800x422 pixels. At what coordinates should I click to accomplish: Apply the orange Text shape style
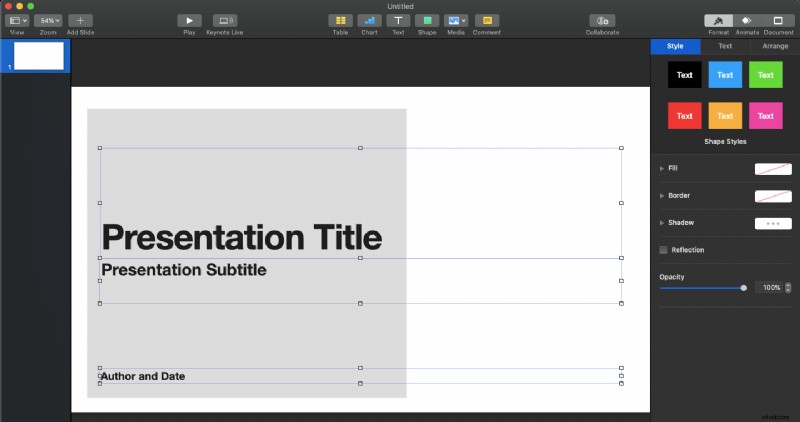(725, 115)
